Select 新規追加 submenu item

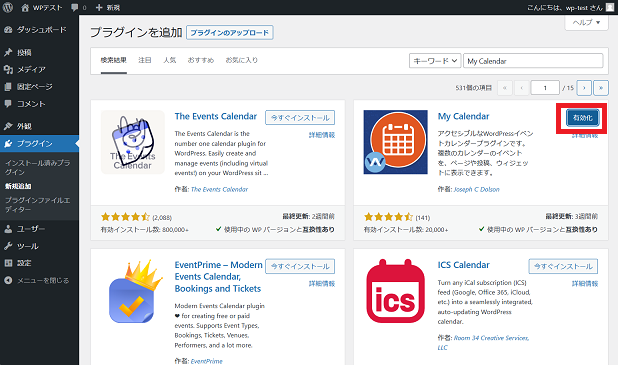18,186
